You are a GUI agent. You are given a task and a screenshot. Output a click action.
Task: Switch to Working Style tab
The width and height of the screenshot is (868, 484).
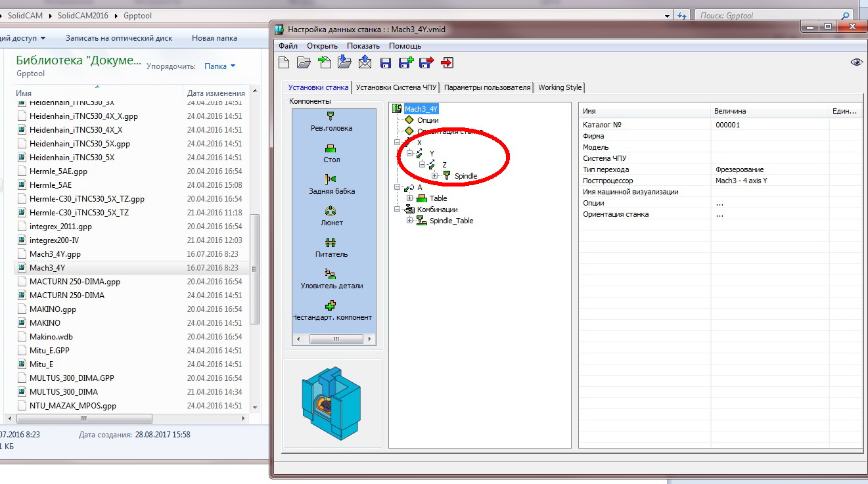tap(560, 87)
